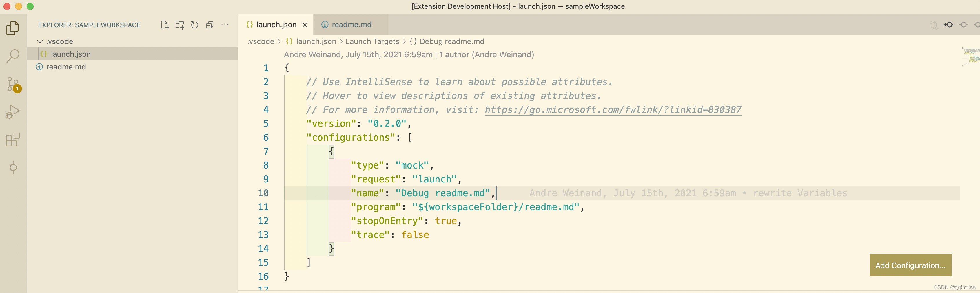Collapse the .vscode folder

[40, 41]
